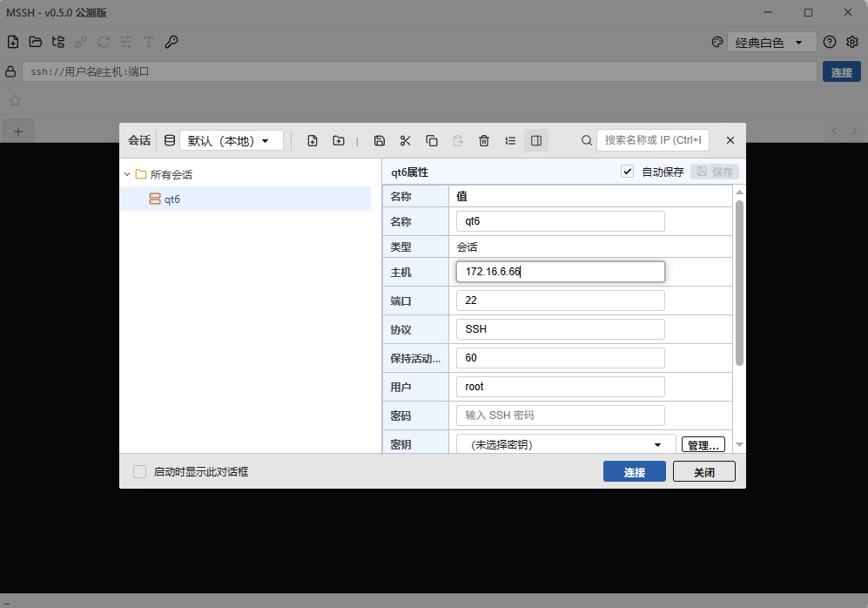The width and height of the screenshot is (868, 608).
Task: Click the lock icon beside address bar
Action: (10, 71)
